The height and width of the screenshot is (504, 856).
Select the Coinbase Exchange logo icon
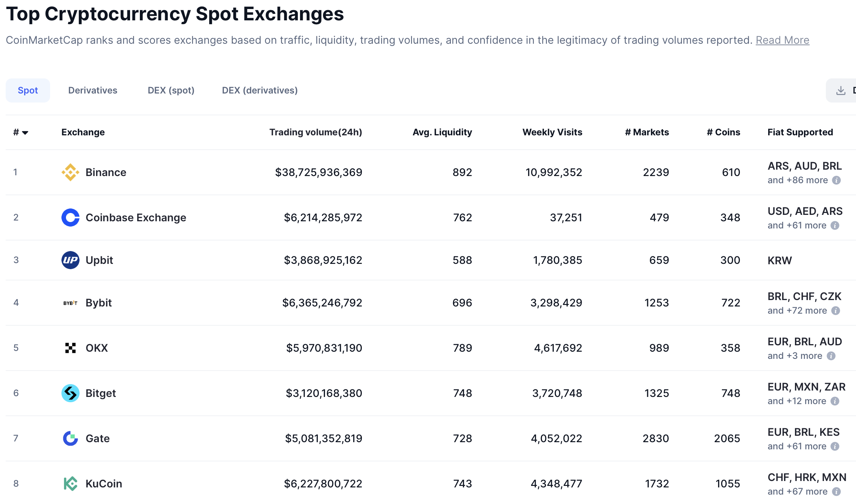70,218
